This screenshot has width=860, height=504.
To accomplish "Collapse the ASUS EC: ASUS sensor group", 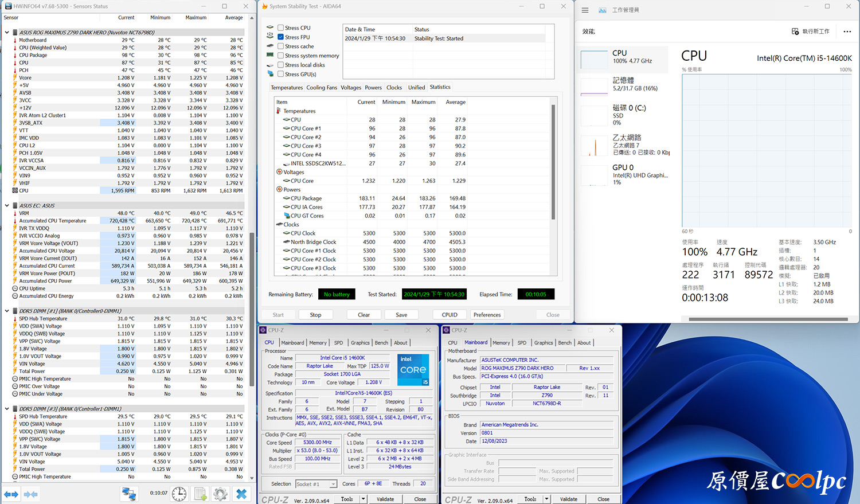I will pyautogui.click(x=7, y=205).
